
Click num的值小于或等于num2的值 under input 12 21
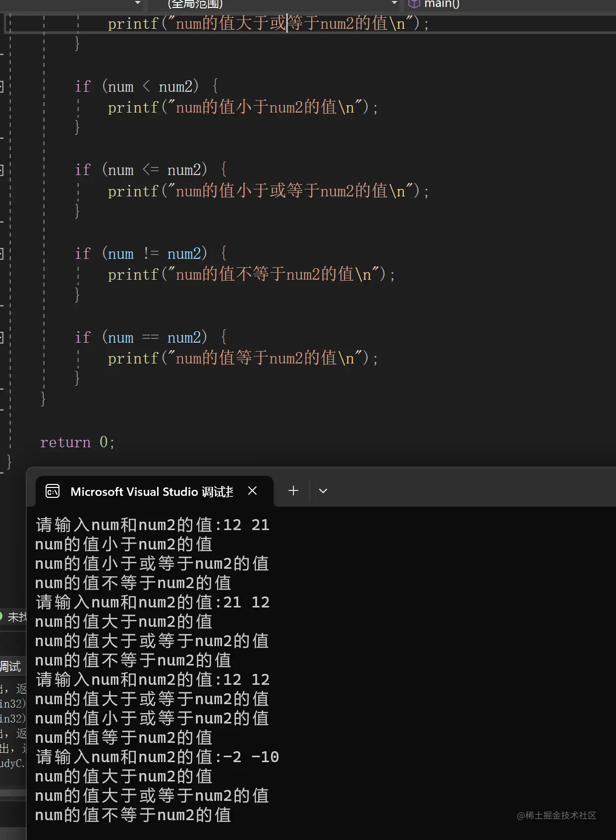(x=152, y=563)
